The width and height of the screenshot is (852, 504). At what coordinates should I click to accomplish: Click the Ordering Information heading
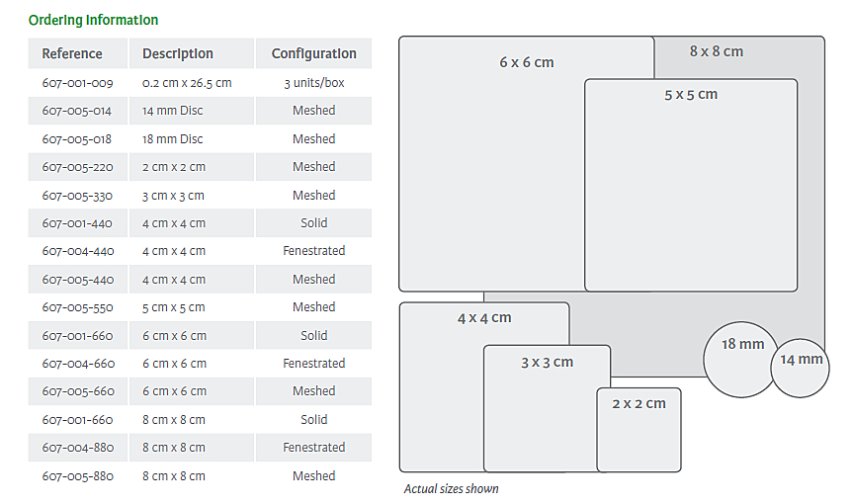coord(93,20)
